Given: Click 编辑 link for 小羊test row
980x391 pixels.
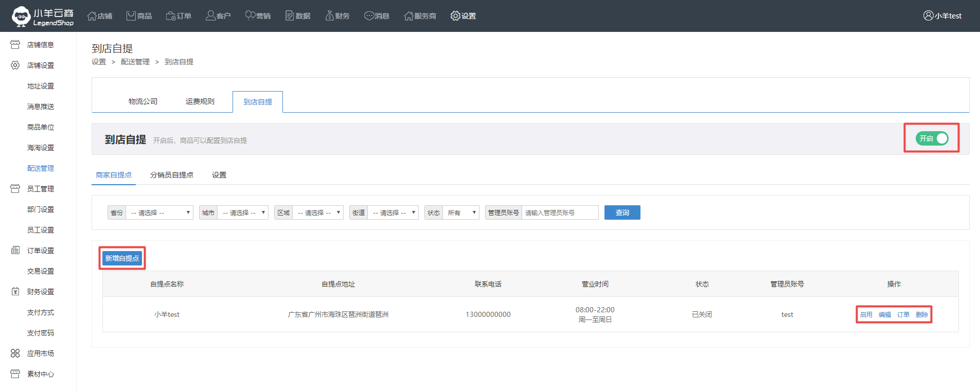Looking at the screenshot, I should (x=884, y=315).
